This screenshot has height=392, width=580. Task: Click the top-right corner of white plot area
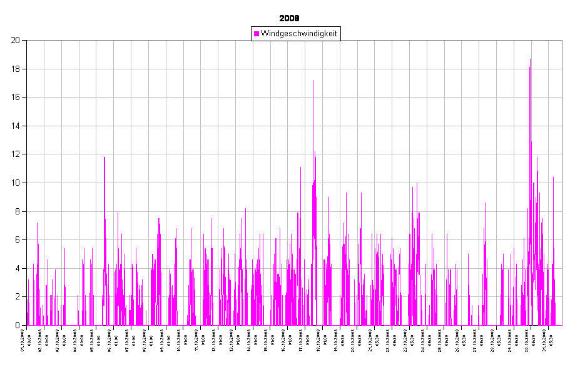561,41
